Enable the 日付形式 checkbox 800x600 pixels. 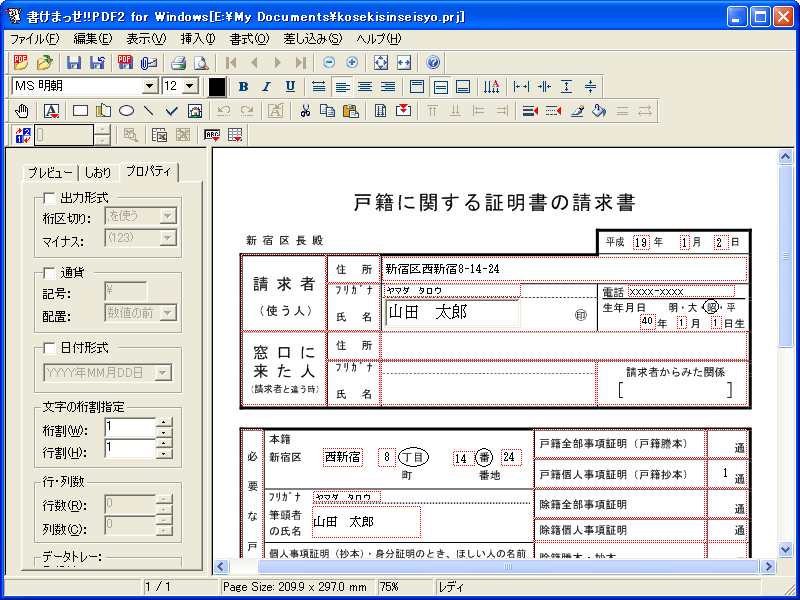coord(49,348)
